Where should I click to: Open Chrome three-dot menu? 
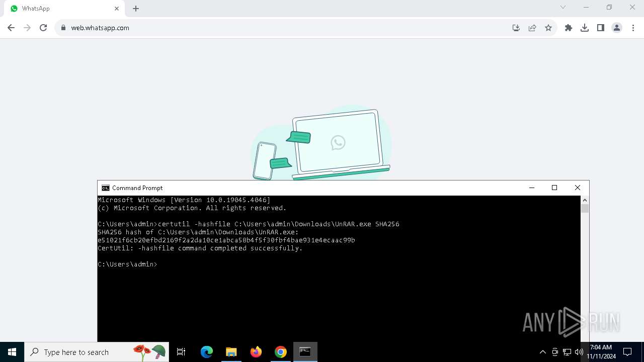pos(633,28)
